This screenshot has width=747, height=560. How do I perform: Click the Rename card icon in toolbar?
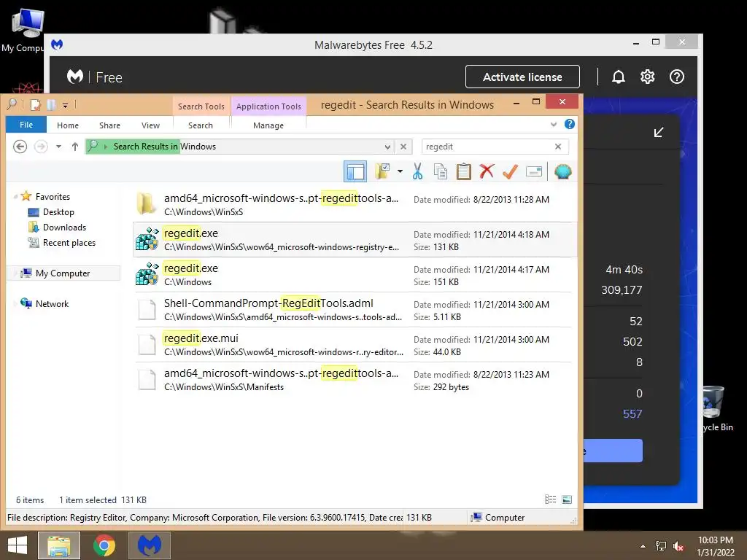(533, 171)
